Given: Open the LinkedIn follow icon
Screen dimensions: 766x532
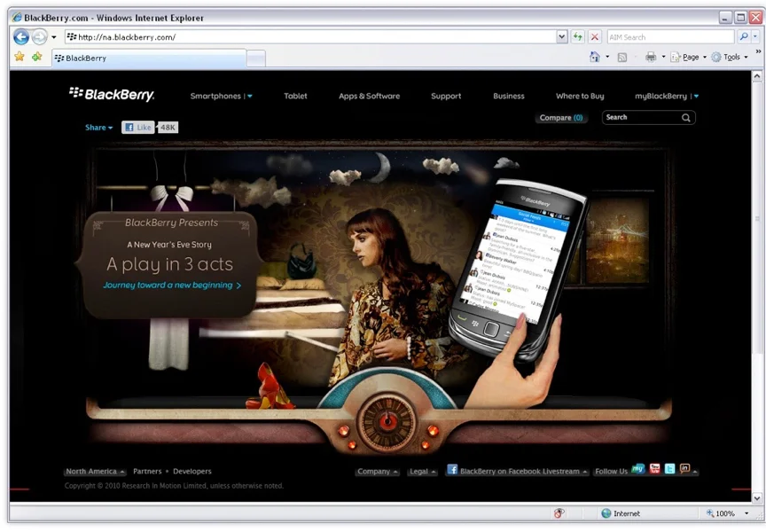Looking at the screenshot, I should pyautogui.click(x=685, y=468).
